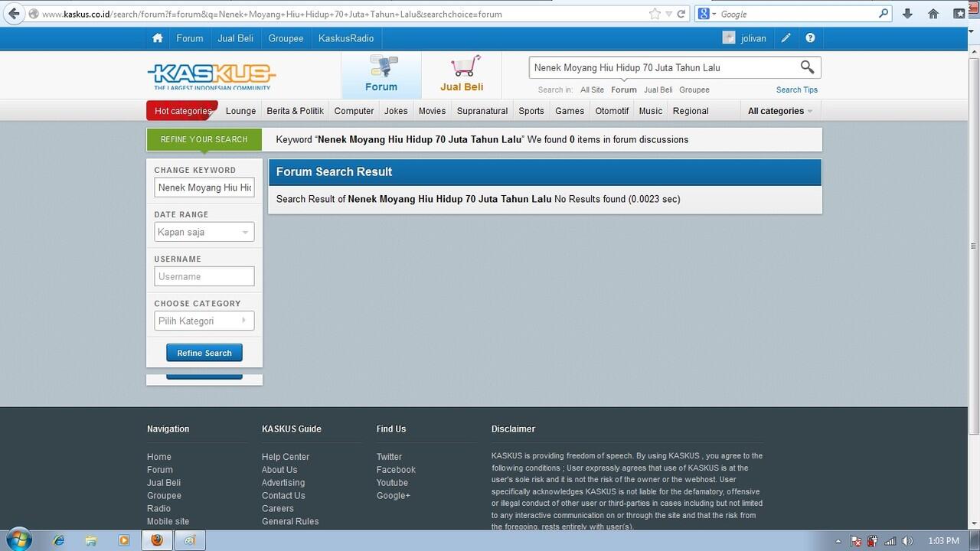Click the KASKUS logo
The image size is (980, 551).
coord(211,76)
